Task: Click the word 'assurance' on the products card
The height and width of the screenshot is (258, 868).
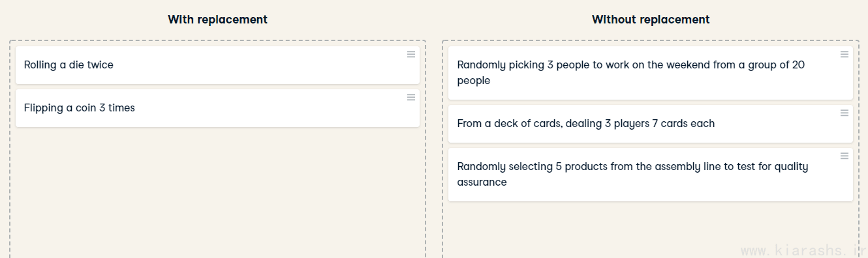Action: (x=482, y=182)
